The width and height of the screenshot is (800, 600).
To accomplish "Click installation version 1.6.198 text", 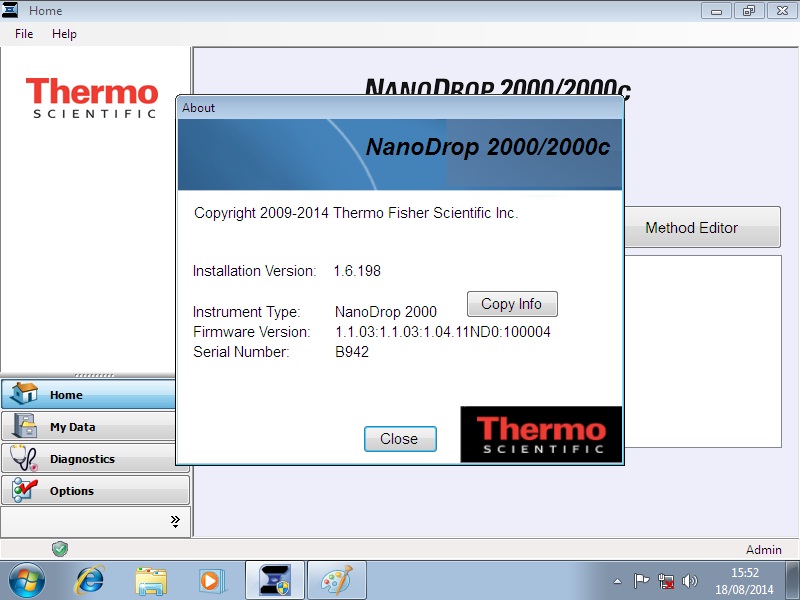I will 357,271.
